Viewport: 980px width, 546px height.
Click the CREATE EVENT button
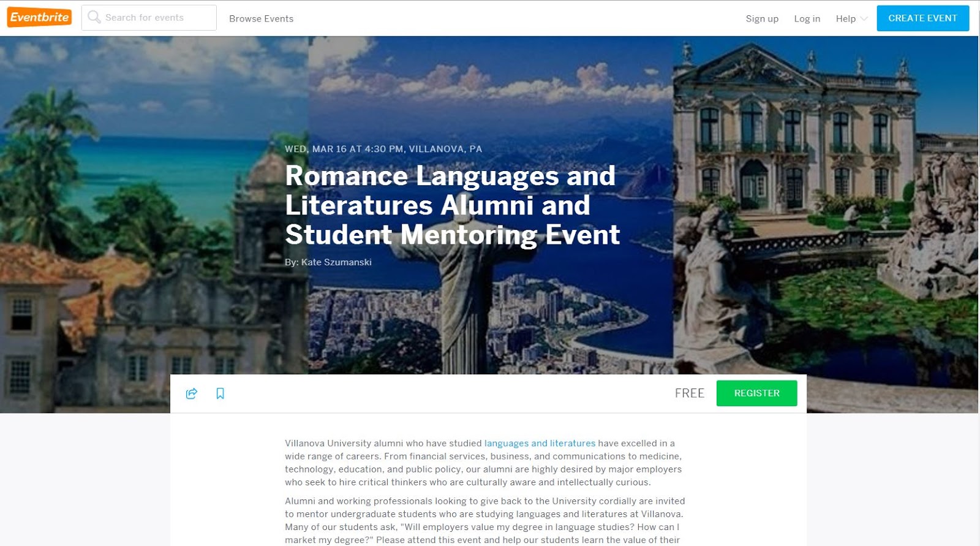[922, 18]
